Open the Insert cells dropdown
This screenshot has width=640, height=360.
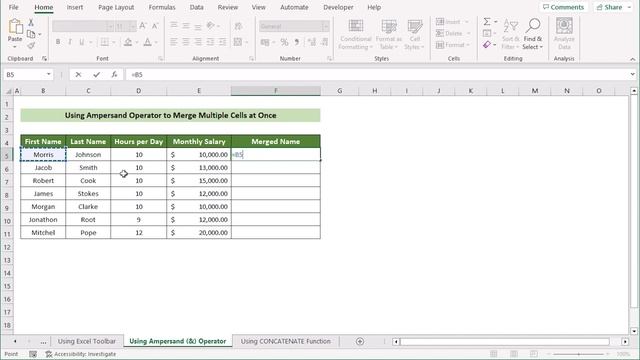[467, 22]
